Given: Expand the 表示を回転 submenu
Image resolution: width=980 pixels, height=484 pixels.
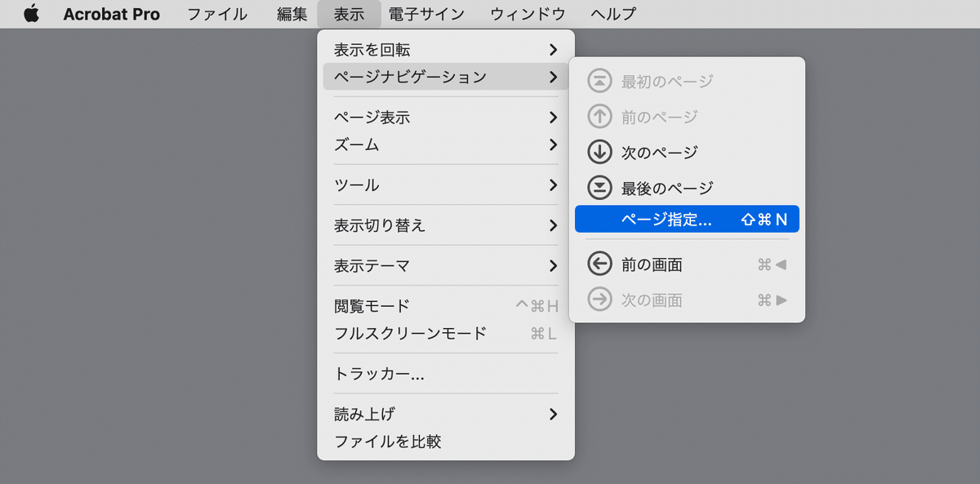Looking at the screenshot, I should coord(446,50).
